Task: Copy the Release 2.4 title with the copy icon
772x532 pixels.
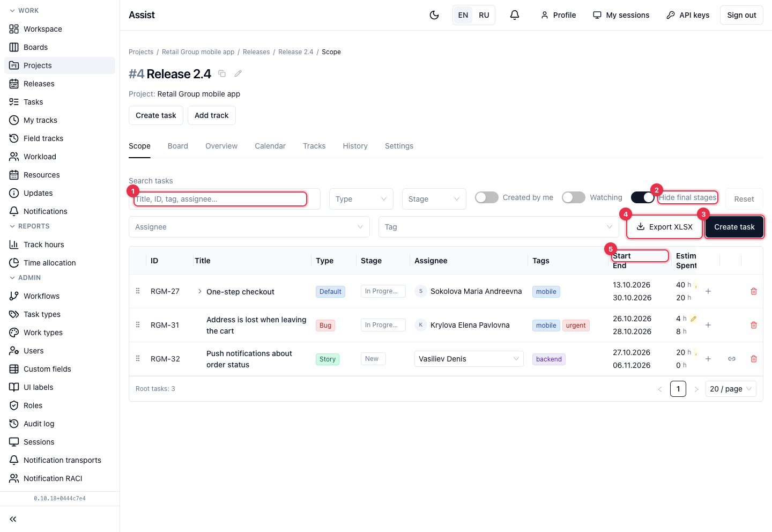Action: pyautogui.click(x=222, y=73)
